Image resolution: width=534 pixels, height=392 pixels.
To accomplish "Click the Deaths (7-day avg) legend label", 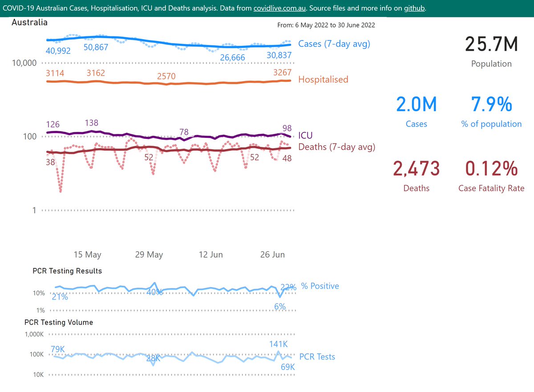I will [x=336, y=146].
